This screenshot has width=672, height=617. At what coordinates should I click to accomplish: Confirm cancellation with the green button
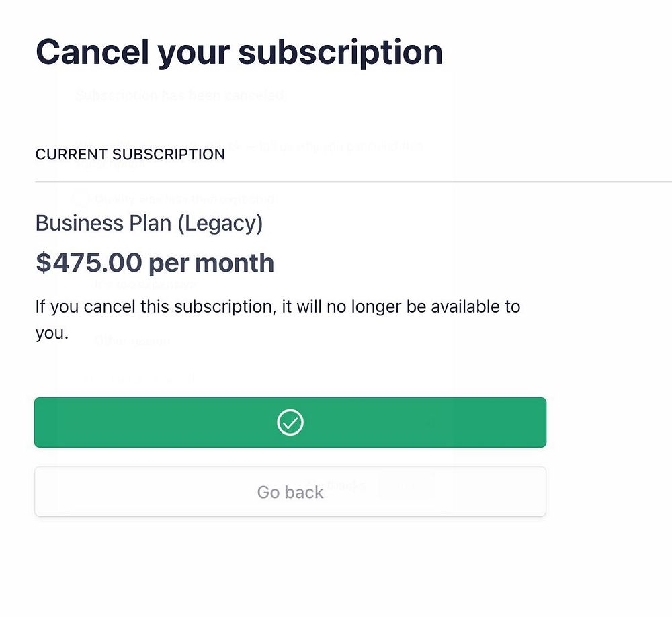coord(290,422)
